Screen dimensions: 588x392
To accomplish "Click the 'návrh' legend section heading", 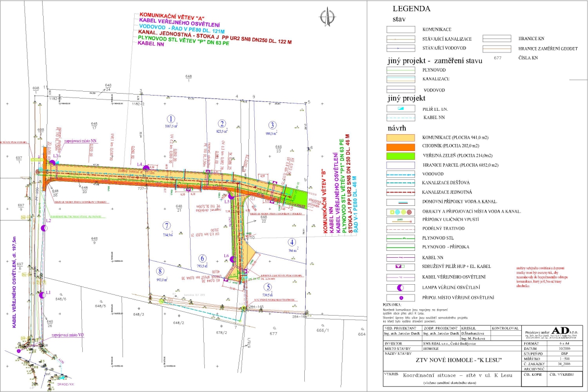I will 397,128.
